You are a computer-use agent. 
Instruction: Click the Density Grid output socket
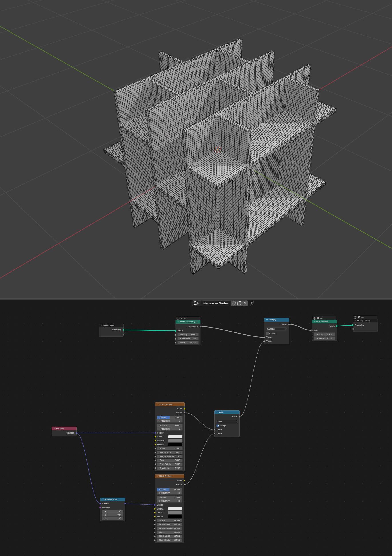(x=200, y=326)
